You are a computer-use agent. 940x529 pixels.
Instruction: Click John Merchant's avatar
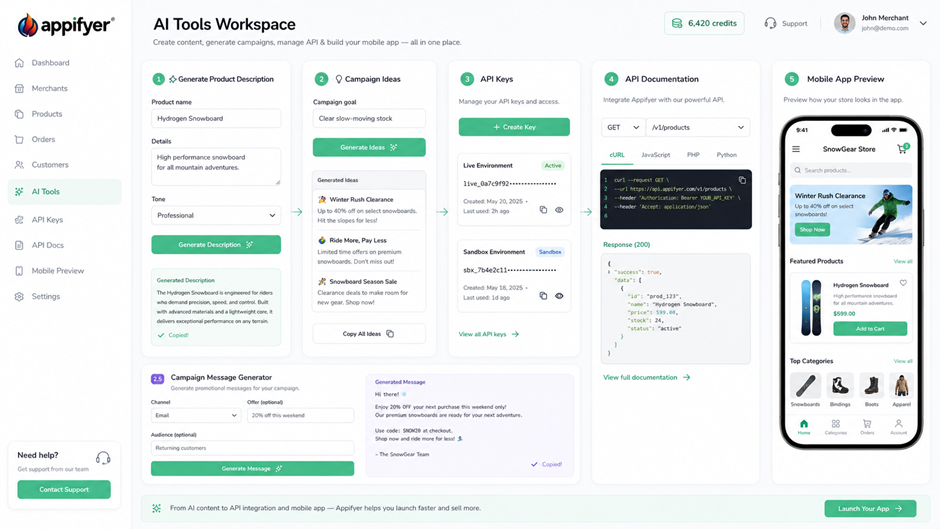[845, 23]
